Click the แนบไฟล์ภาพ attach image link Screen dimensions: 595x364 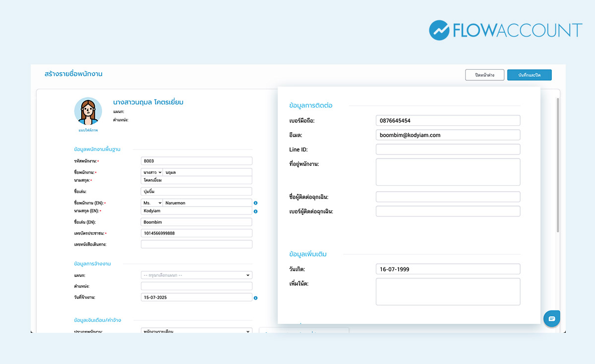click(x=88, y=130)
